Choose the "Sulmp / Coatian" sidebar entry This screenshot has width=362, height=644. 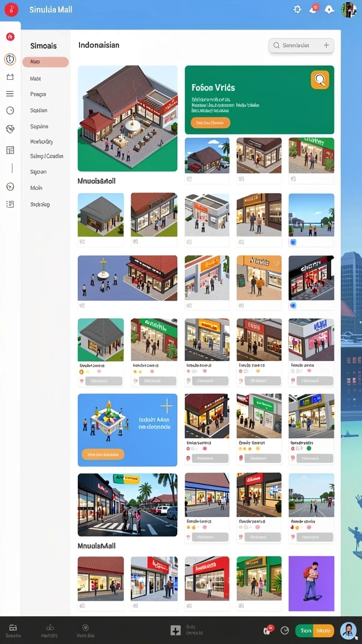(x=47, y=156)
